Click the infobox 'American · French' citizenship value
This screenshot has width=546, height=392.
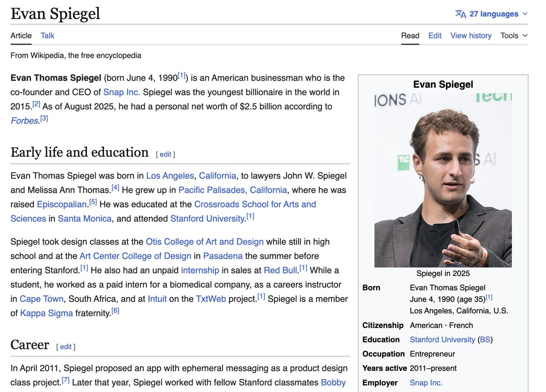pyautogui.click(x=441, y=325)
